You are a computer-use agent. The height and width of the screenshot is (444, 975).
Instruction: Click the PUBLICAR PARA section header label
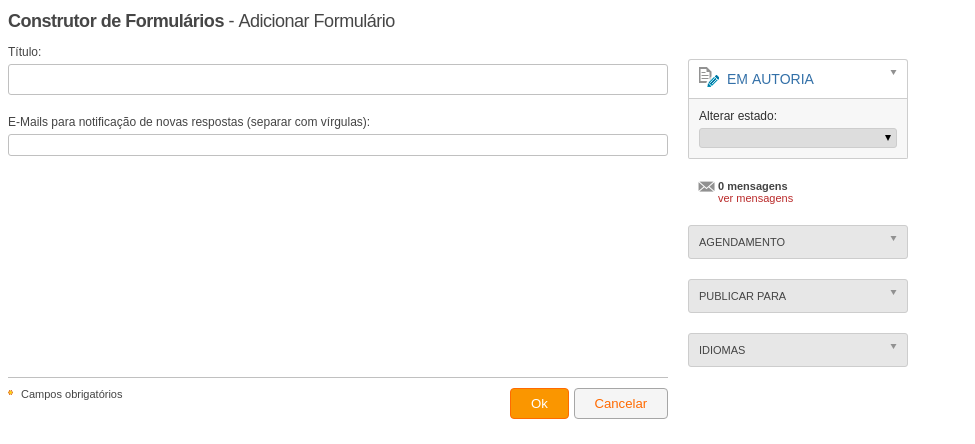pyautogui.click(x=742, y=297)
